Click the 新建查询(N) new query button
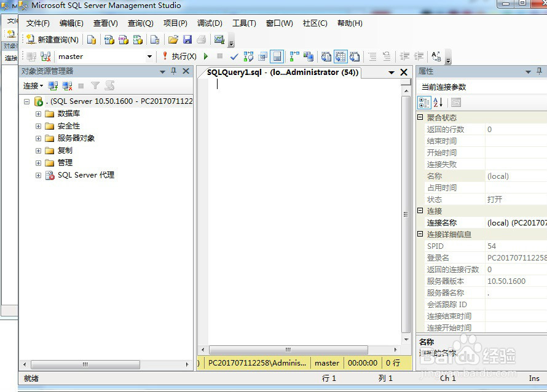Viewport: 547px width, 392px height. [53, 40]
